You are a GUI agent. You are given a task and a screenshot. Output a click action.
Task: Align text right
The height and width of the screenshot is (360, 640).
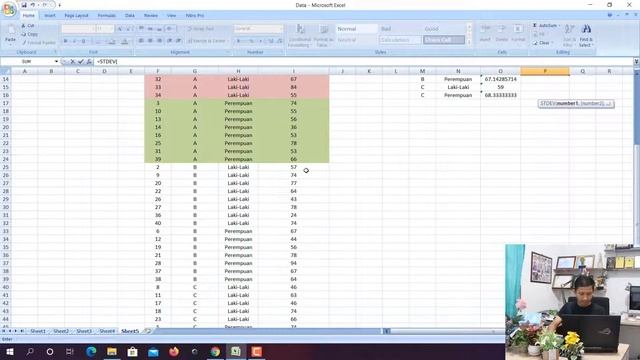pyautogui.click(x=159, y=41)
